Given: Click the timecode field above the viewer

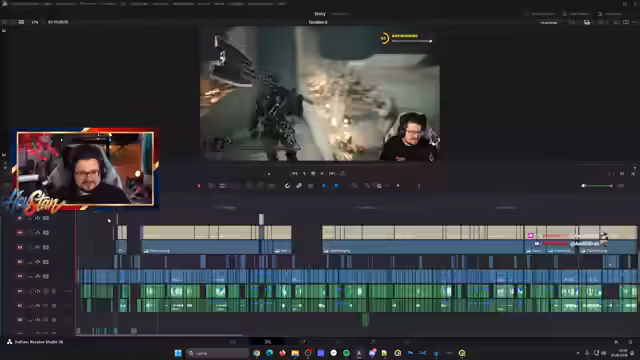Looking at the screenshot, I should [58, 22].
